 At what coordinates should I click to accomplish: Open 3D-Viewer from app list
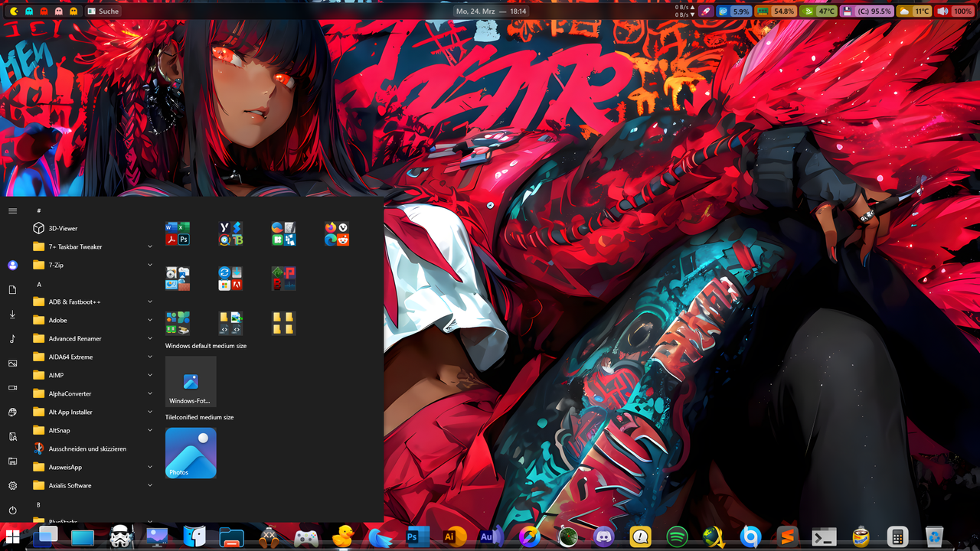point(93,228)
